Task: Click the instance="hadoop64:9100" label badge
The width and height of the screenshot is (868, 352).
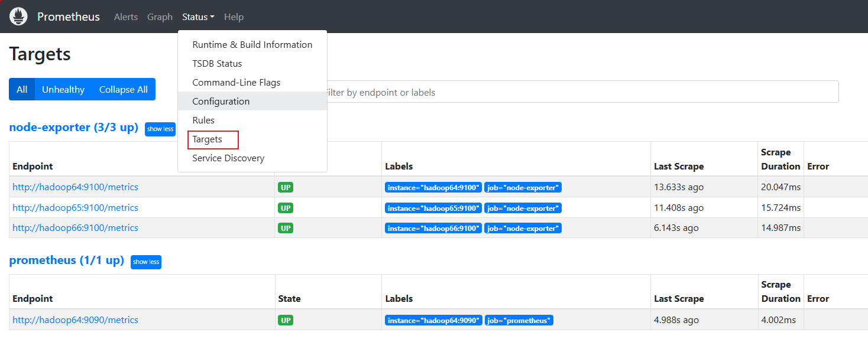Action: coord(433,188)
